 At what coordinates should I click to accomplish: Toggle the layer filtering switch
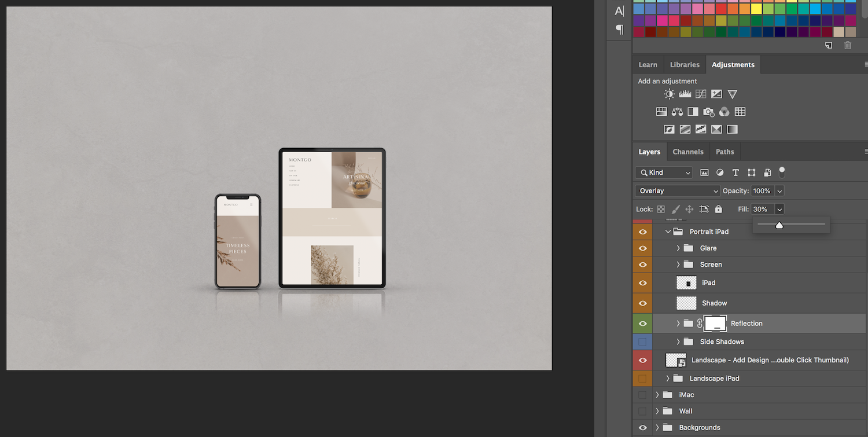coord(782,172)
